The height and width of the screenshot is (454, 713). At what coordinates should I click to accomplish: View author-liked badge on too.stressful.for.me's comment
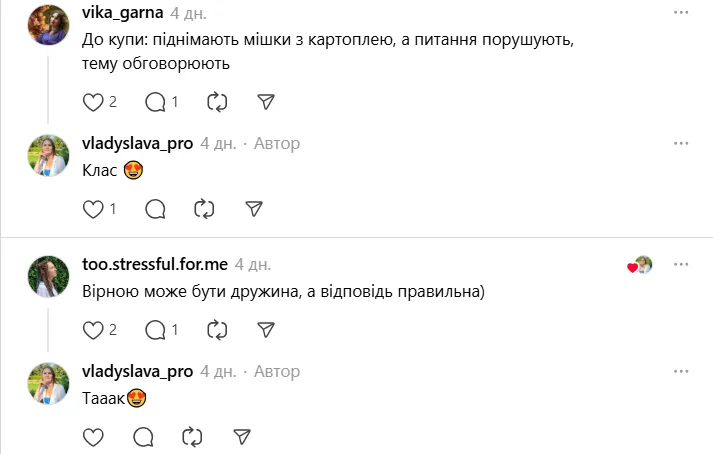coord(640,265)
